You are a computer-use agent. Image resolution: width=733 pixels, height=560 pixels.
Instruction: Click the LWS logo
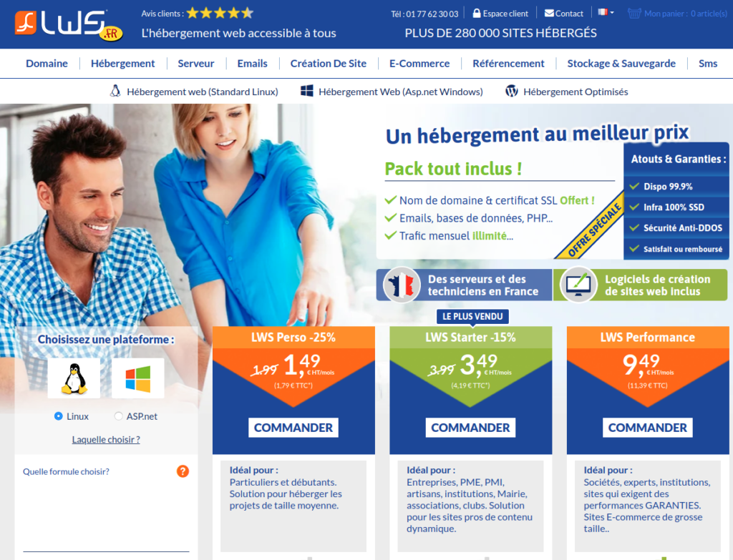coord(69,25)
